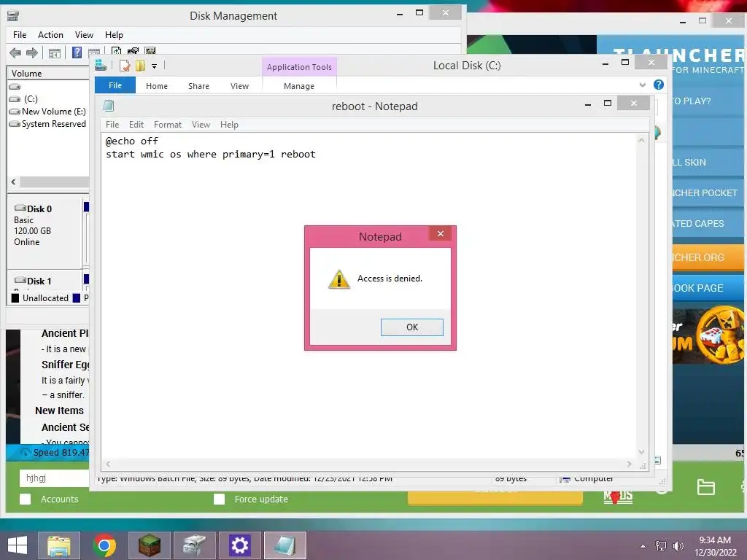The image size is (747, 560).
Task: Open the Notepad Help menu
Action: 229,124
